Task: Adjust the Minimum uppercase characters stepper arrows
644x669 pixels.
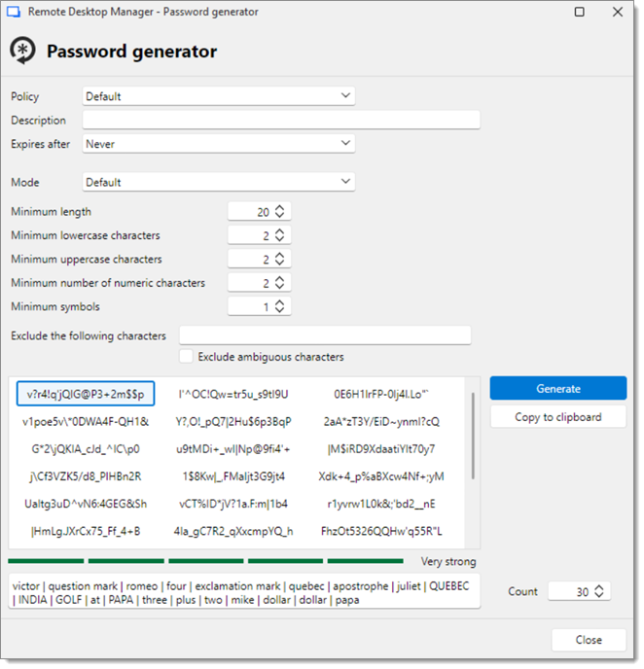Action: click(x=281, y=261)
